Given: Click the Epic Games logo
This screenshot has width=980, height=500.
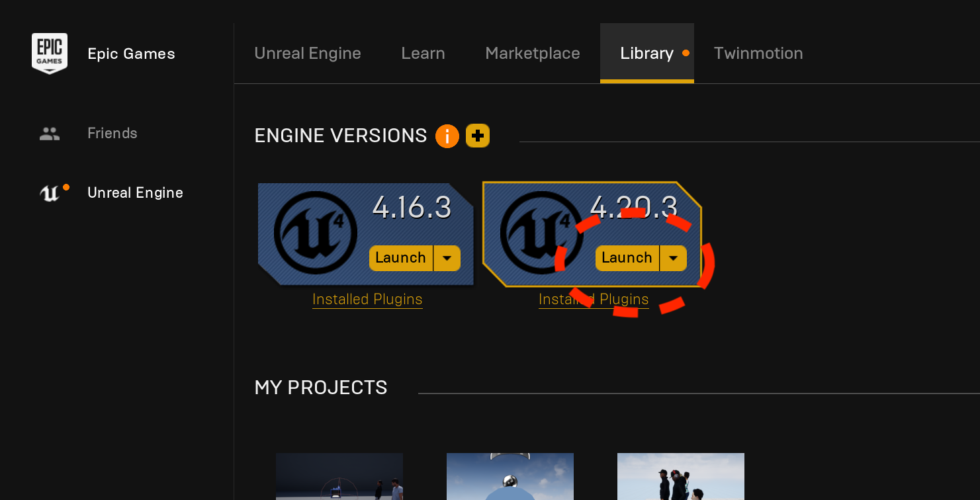Looking at the screenshot, I should click(50, 54).
